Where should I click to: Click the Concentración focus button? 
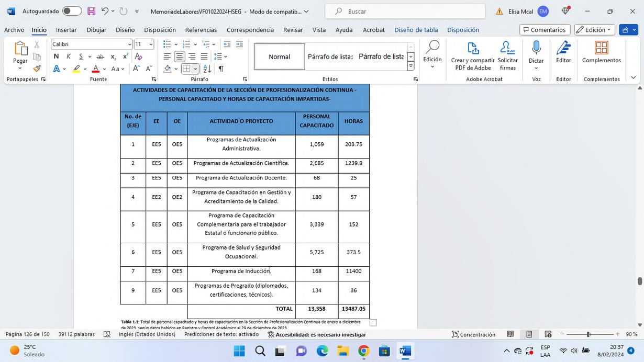coord(474,334)
